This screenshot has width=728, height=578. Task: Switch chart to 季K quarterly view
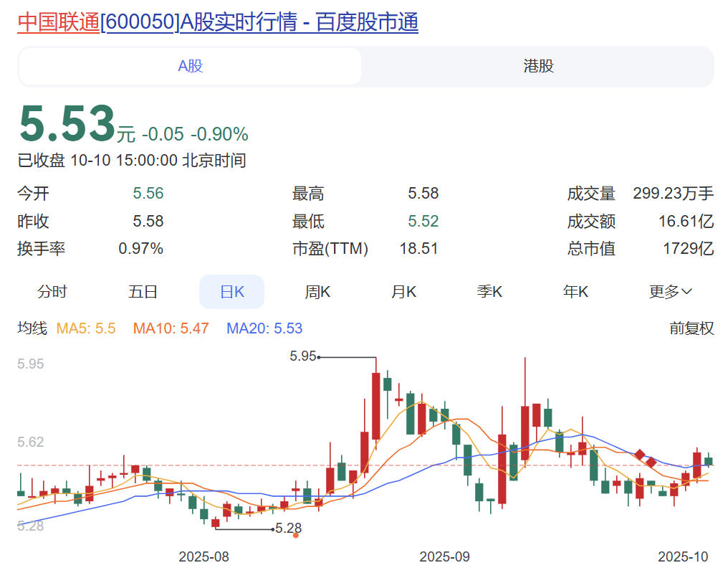point(489,292)
